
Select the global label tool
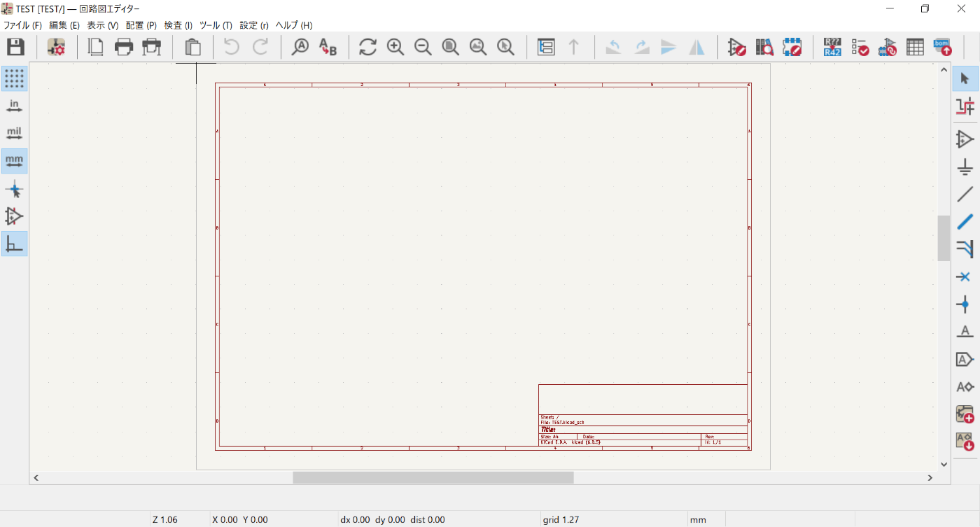pyautogui.click(x=965, y=359)
